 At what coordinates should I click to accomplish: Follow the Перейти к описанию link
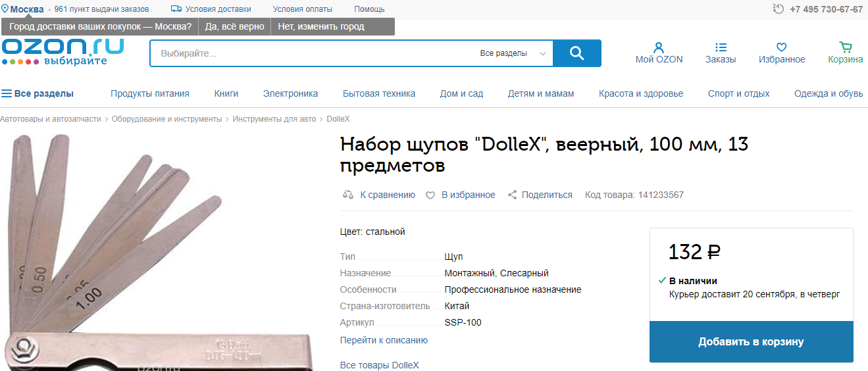click(x=384, y=340)
